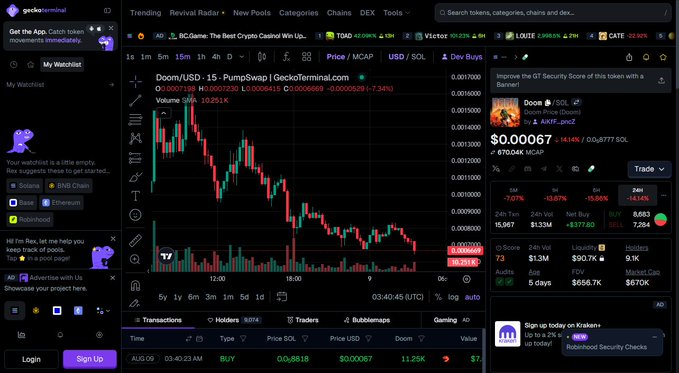The height and width of the screenshot is (373, 679).
Task: Expand the chart interval dropdown arrow
Action: (x=242, y=57)
